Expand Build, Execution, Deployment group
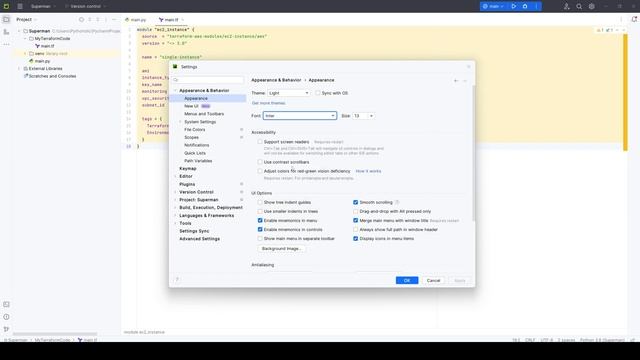 tap(176, 207)
